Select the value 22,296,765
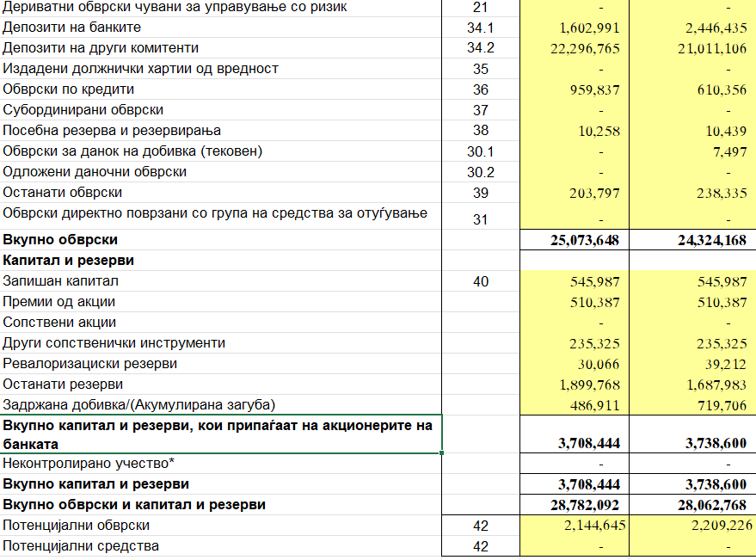 (584, 49)
